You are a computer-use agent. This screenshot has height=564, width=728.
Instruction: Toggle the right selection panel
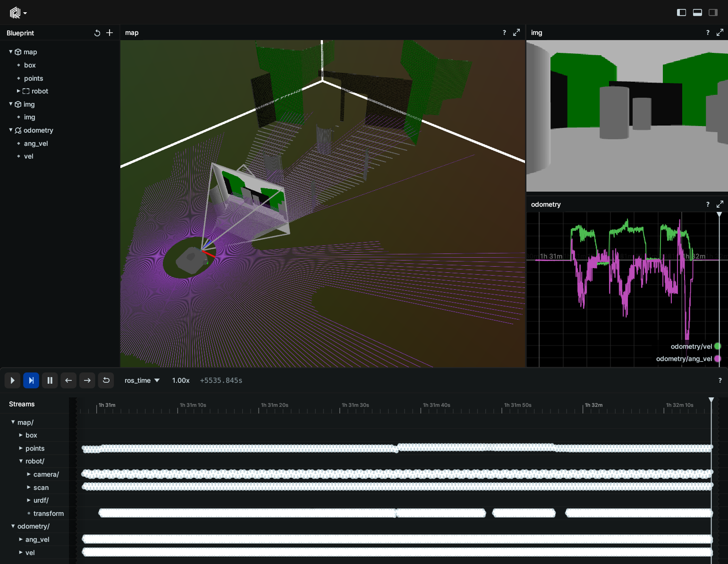[713, 13]
